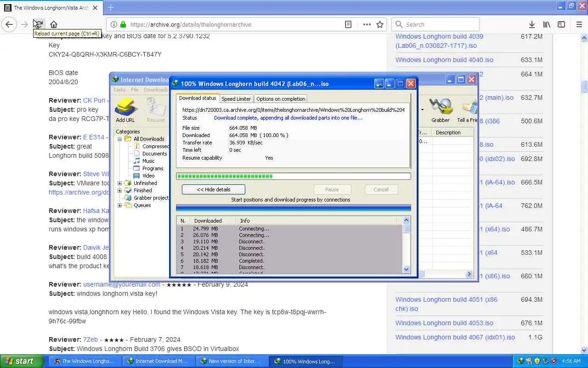
Task: Click green download progress bar
Action: click(294, 176)
